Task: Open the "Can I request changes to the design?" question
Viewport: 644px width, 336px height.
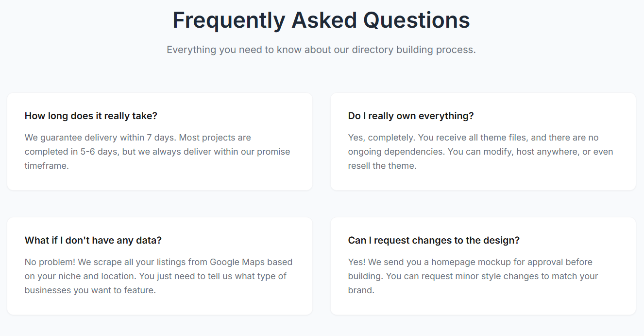Action: pos(434,240)
